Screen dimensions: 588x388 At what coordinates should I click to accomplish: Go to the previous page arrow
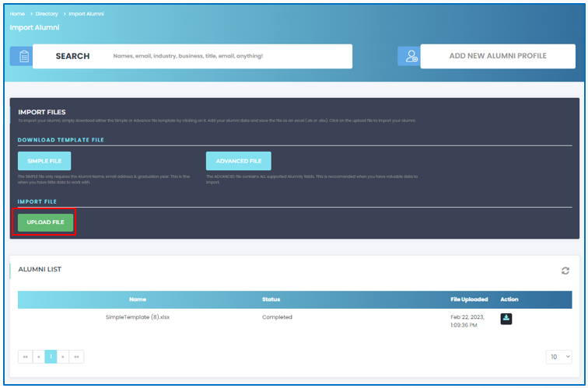pyautogui.click(x=38, y=357)
